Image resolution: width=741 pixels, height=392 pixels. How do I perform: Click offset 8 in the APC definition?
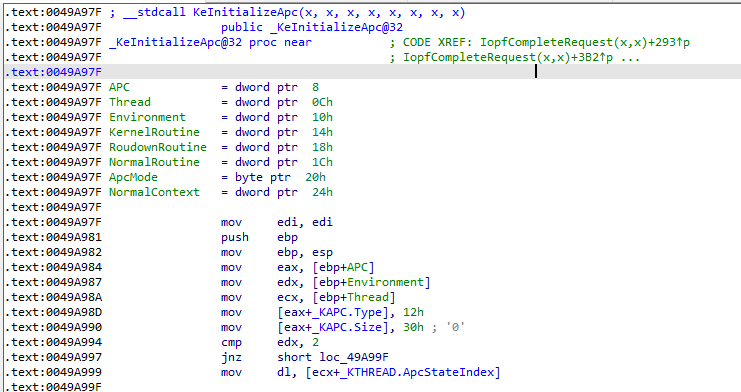tap(315, 87)
